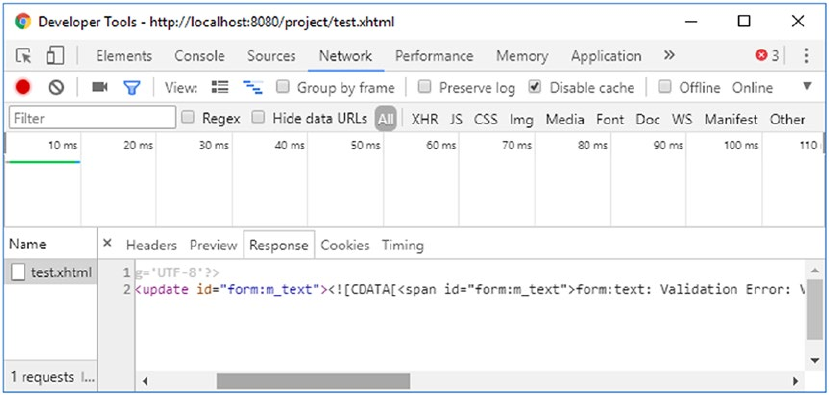Capture screenshots with the camera icon

click(x=99, y=87)
